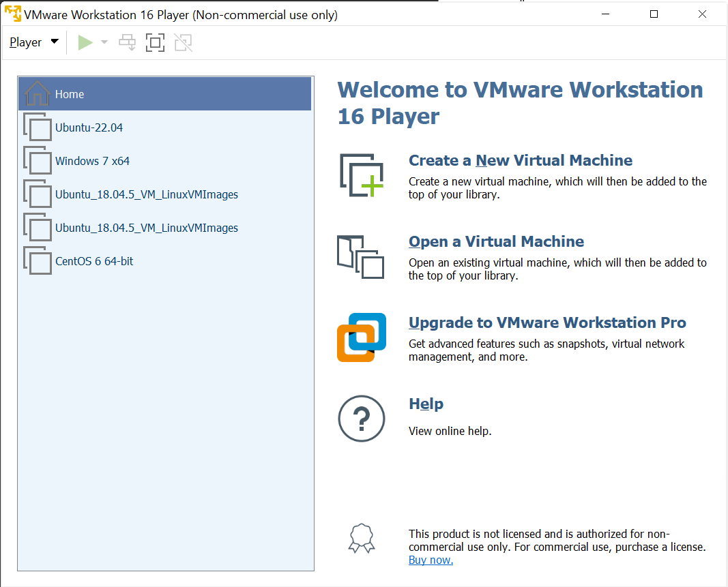
Task: Click the license ribbon badge icon
Action: [361, 538]
